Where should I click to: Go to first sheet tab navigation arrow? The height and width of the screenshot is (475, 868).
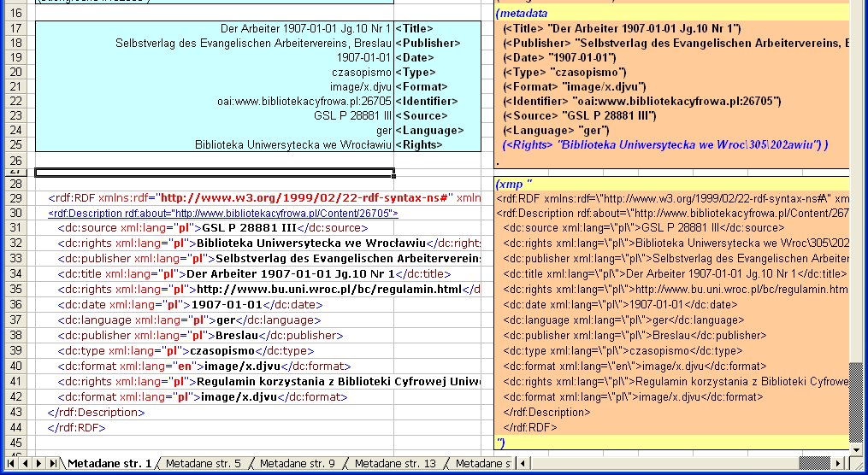pyautogui.click(x=10, y=463)
